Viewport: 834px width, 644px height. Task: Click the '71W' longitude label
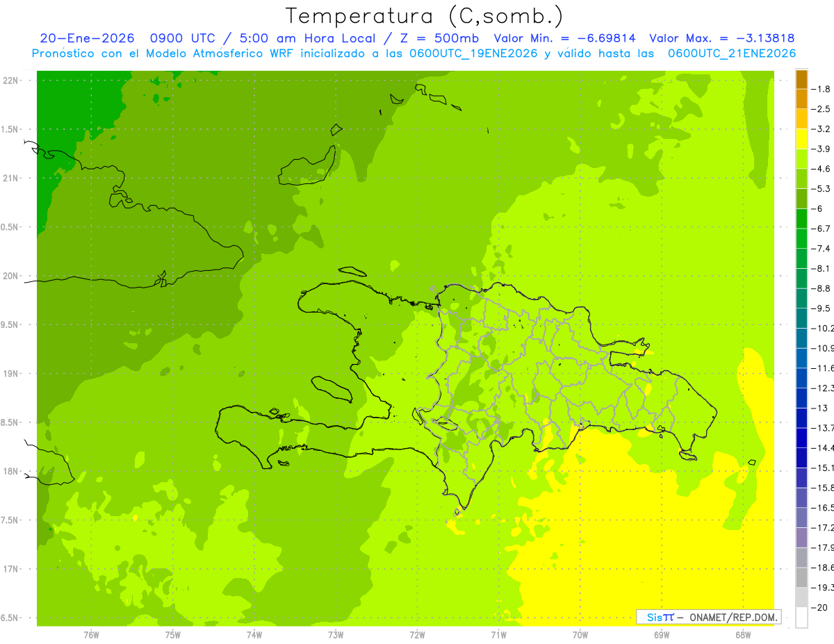click(x=498, y=634)
